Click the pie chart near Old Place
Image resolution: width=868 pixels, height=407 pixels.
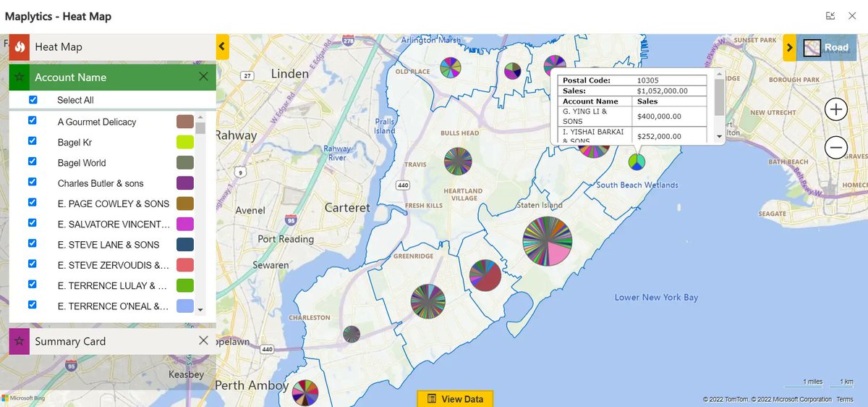[x=450, y=69]
